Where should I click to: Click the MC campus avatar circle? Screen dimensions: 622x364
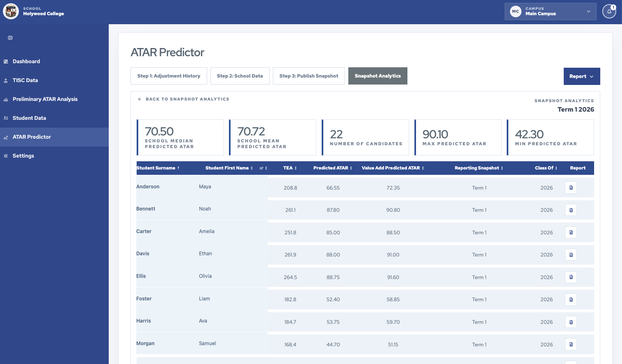coord(516,11)
